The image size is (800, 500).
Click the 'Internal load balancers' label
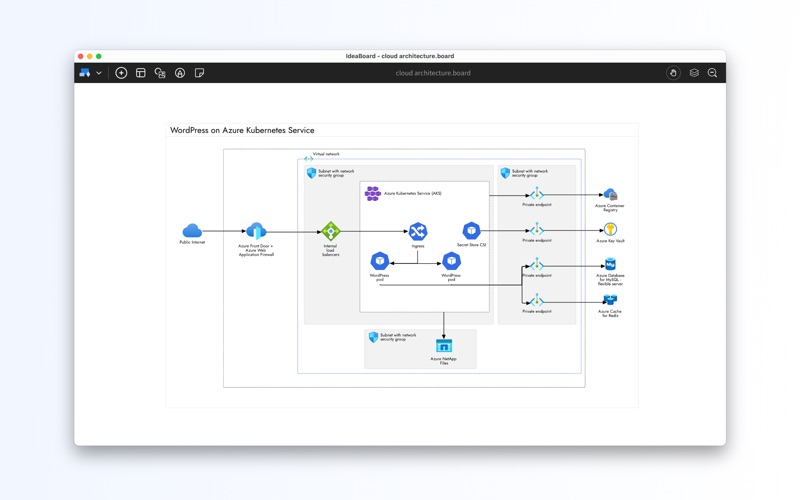pyautogui.click(x=331, y=250)
